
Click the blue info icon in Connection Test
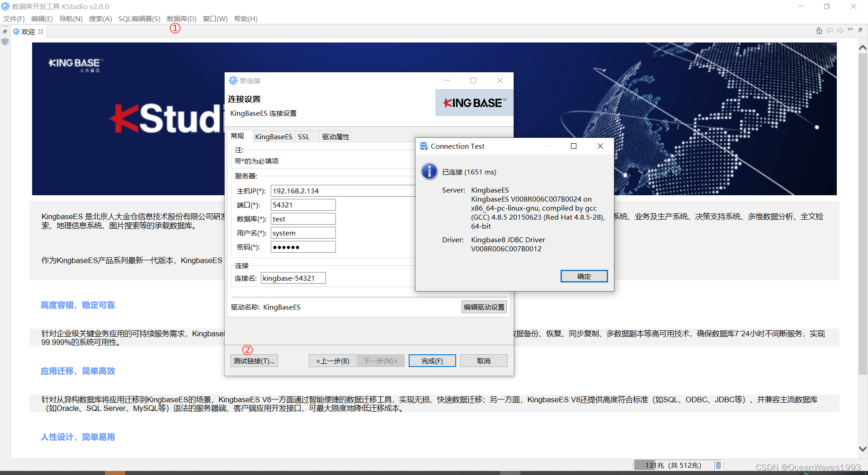tap(429, 172)
